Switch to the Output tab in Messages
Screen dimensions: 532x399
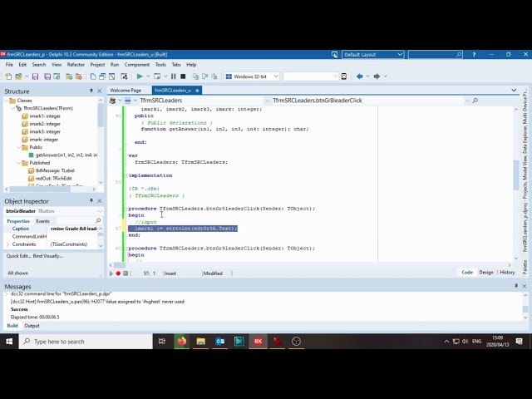(32, 326)
